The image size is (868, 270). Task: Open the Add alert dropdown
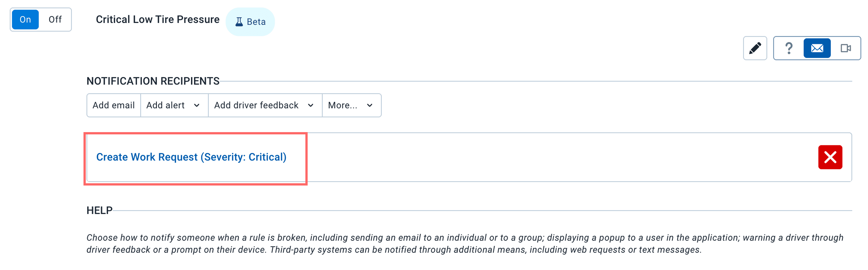pos(173,105)
